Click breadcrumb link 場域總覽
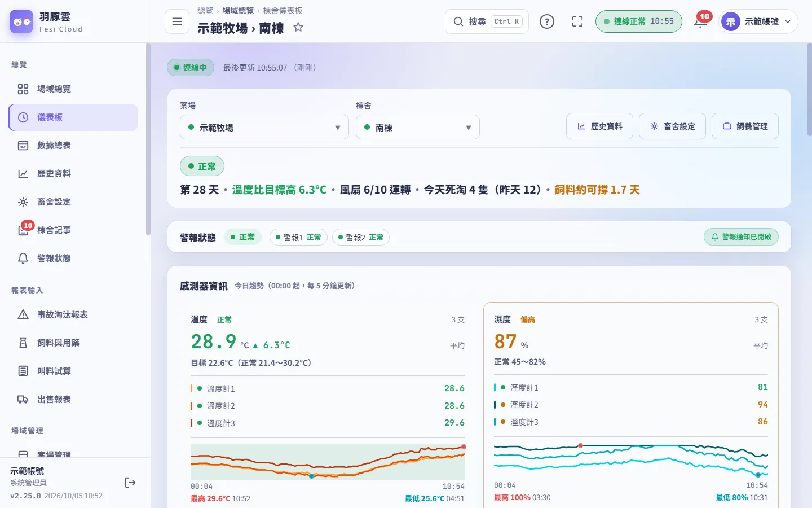This screenshot has height=508, width=812. click(239, 11)
